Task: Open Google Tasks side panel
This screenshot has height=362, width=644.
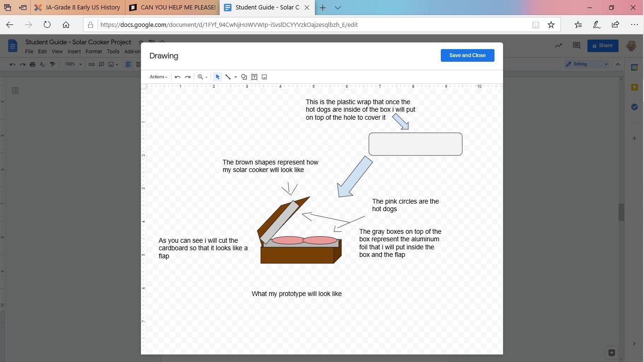Action: coord(635,107)
